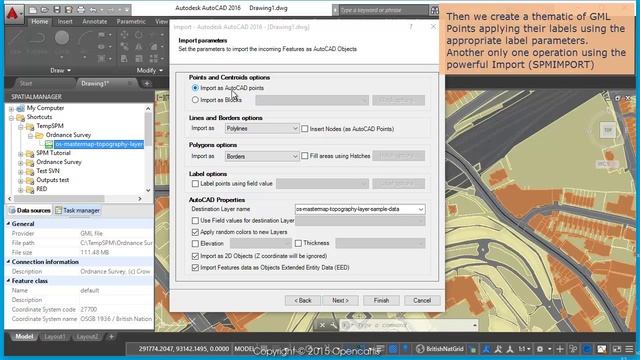The width and height of the screenshot is (640, 360).
Task: Click the Plot (print) icon in quick access toolbar
Action: point(81,9)
